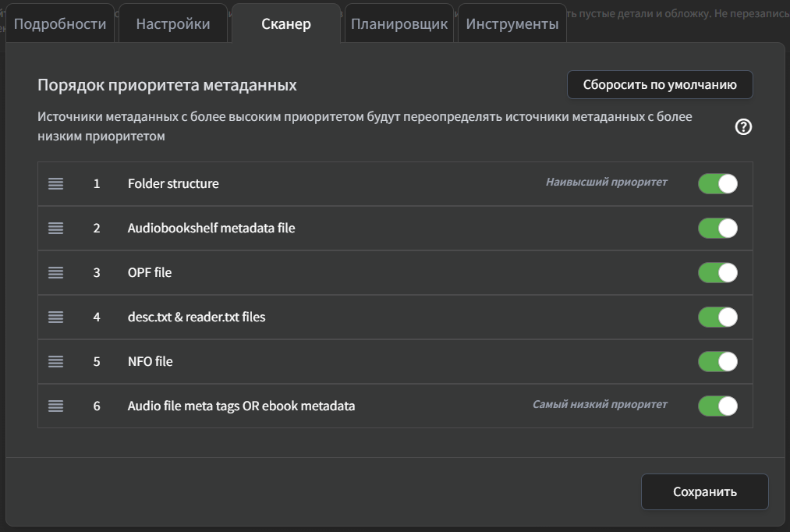Open the Подробности tab
Viewport: 790px width, 532px height.
point(60,24)
